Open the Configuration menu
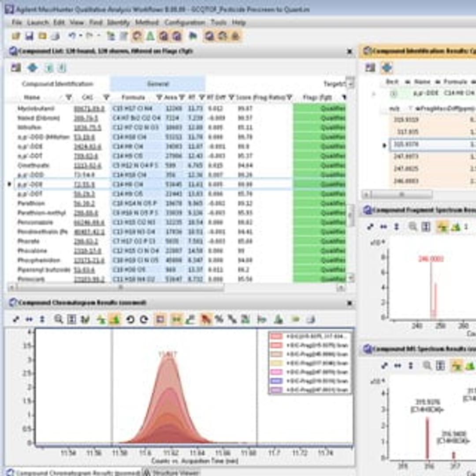 (185, 22)
